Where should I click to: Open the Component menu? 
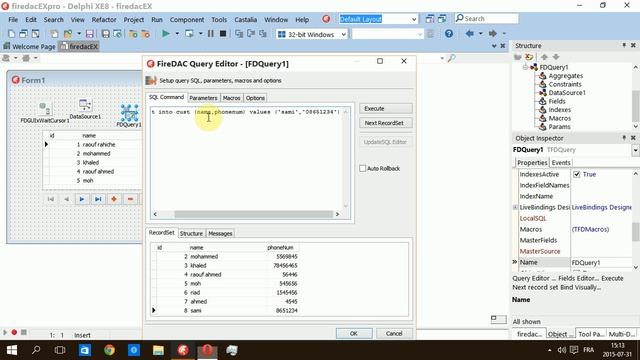[x=187, y=20]
